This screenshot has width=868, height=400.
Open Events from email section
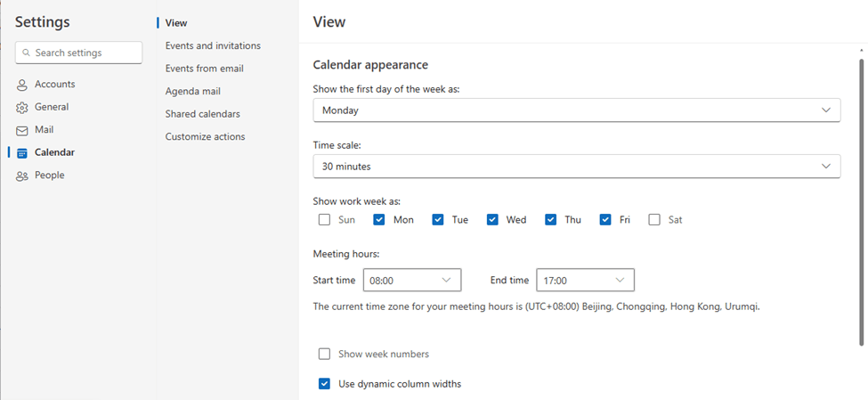coord(204,69)
